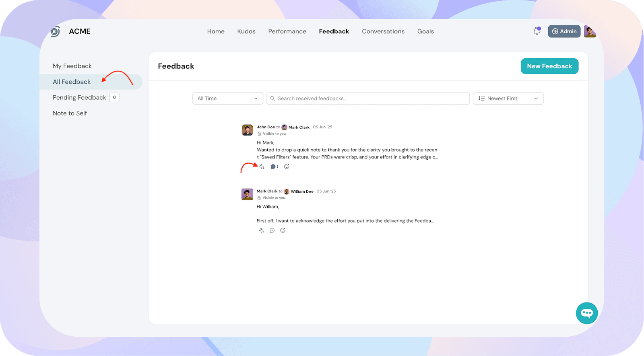Navigate to the Goals tab
The image size is (644, 356).
coord(425,31)
